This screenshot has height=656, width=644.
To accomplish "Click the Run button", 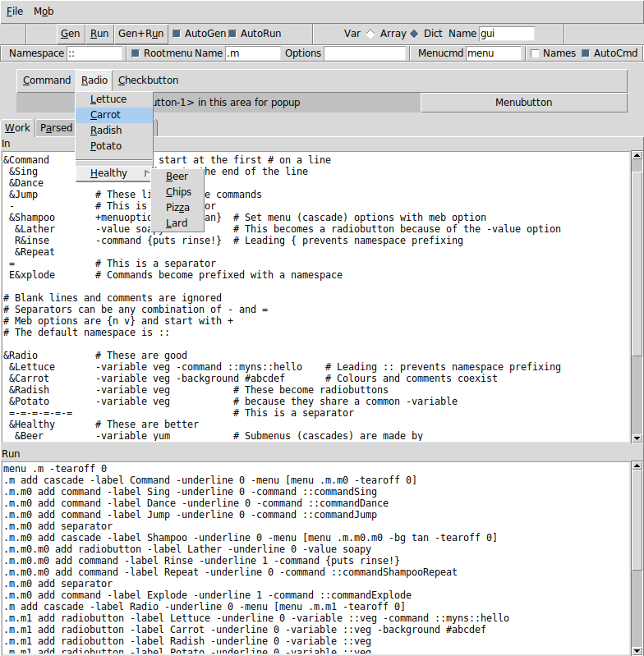I will [99, 34].
